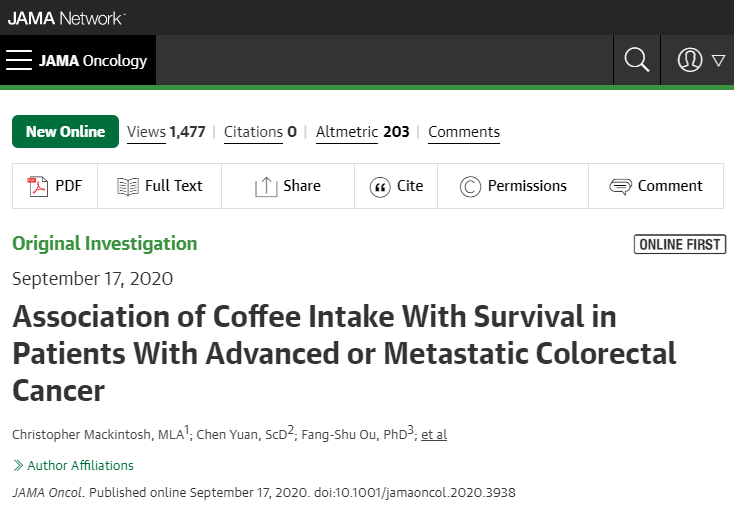
Task: Go to JAMA Oncology journal home
Action: [93, 61]
